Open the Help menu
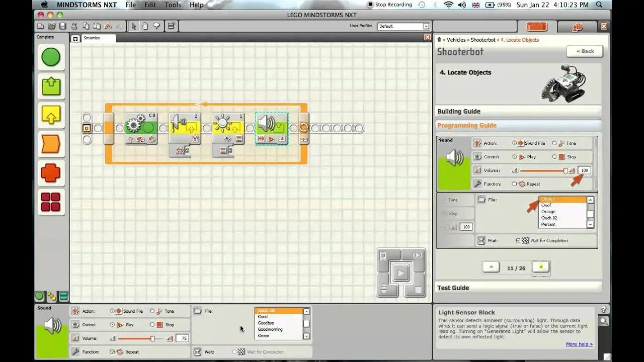Viewport: 644px width, 362px height. (x=197, y=5)
